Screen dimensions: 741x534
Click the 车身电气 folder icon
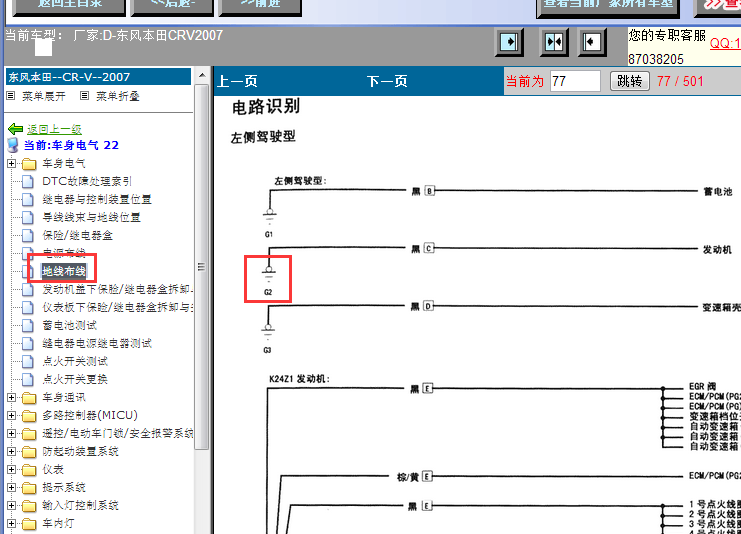[x=29, y=164]
